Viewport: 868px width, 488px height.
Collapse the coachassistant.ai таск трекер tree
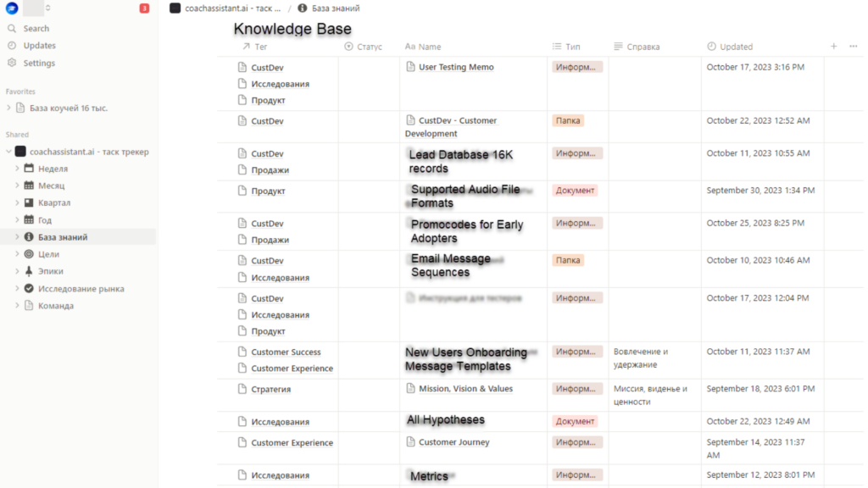[x=8, y=152]
